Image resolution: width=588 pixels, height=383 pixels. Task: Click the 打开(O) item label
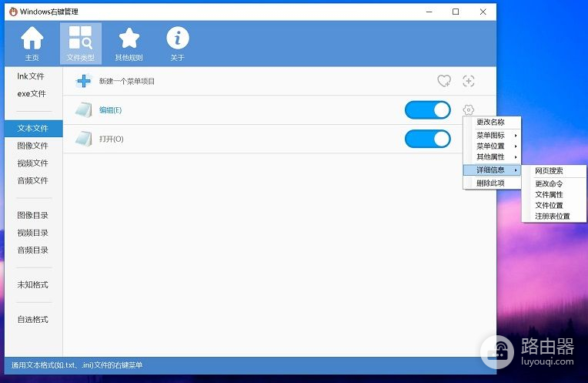point(111,139)
